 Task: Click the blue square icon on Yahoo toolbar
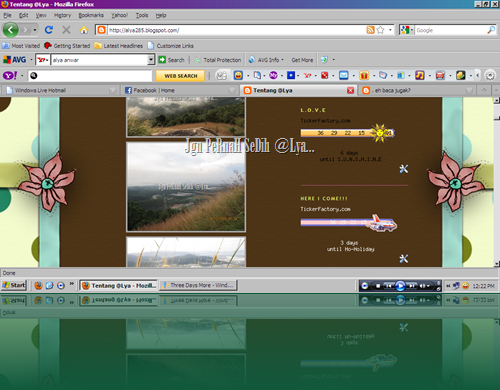point(291,76)
